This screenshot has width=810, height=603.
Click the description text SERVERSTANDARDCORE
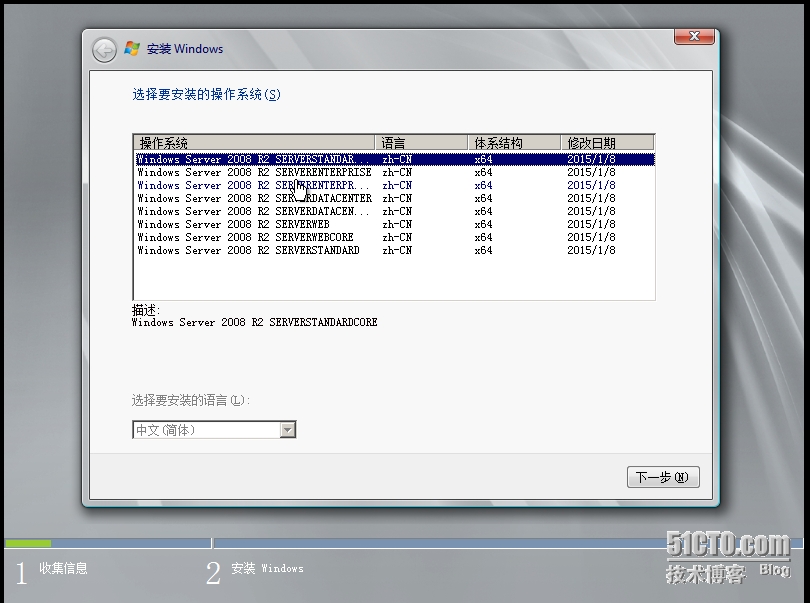tap(254, 322)
